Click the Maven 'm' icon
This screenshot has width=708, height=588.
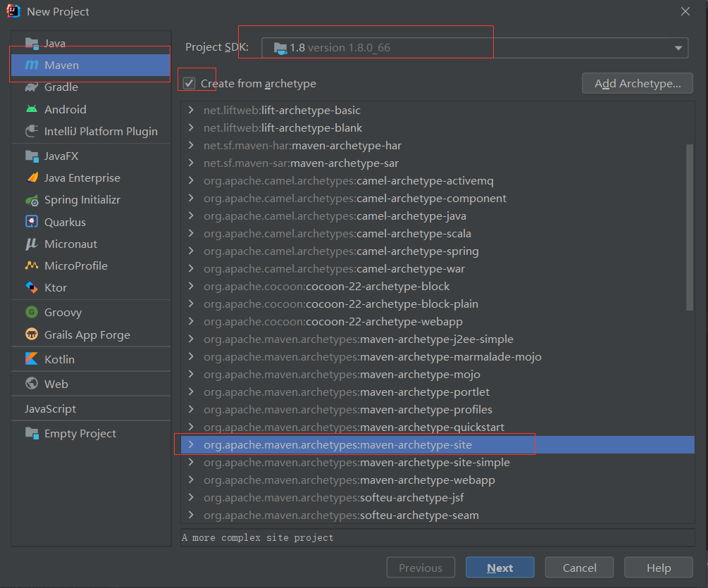click(x=32, y=65)
